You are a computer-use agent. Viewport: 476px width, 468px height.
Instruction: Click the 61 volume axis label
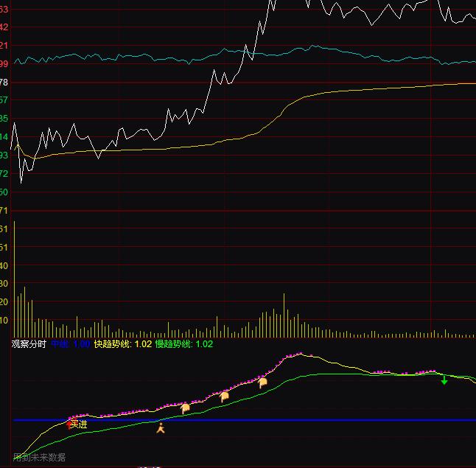click(4, 230)
